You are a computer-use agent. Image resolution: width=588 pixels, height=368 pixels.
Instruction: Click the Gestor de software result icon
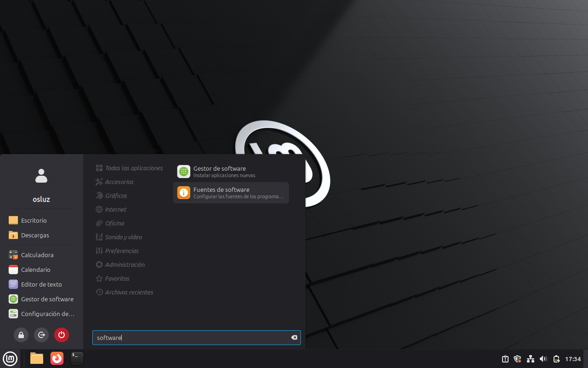184,172
